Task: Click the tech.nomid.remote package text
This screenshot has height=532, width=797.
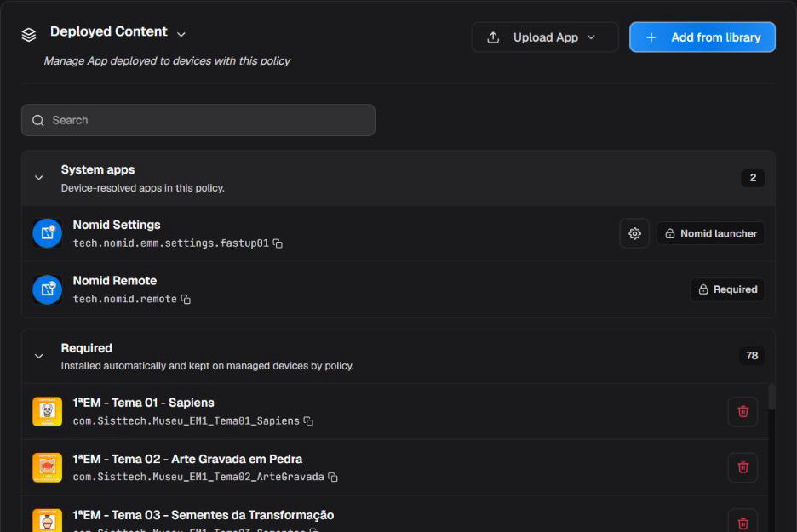Action: point(125,300)
